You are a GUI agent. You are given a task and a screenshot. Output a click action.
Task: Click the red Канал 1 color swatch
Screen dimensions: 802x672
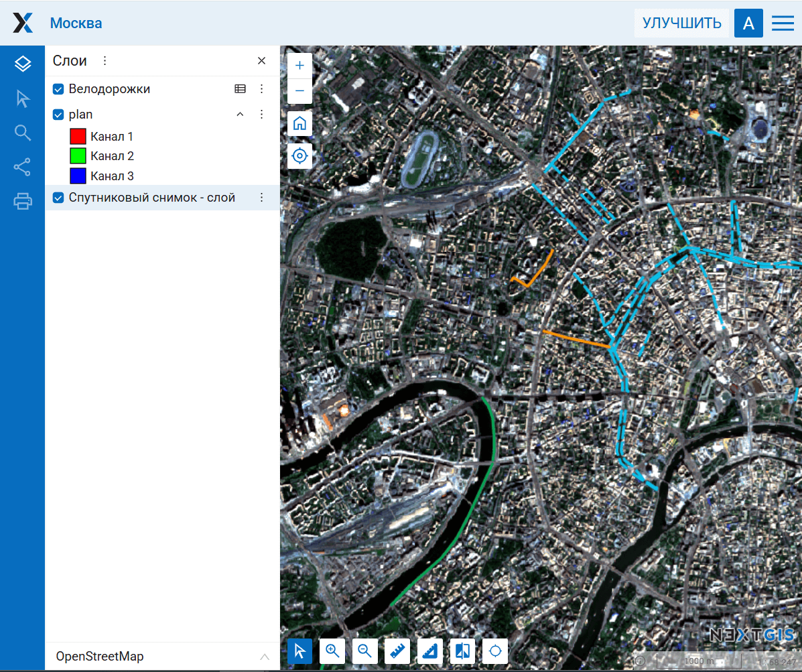tap(78, 137)
